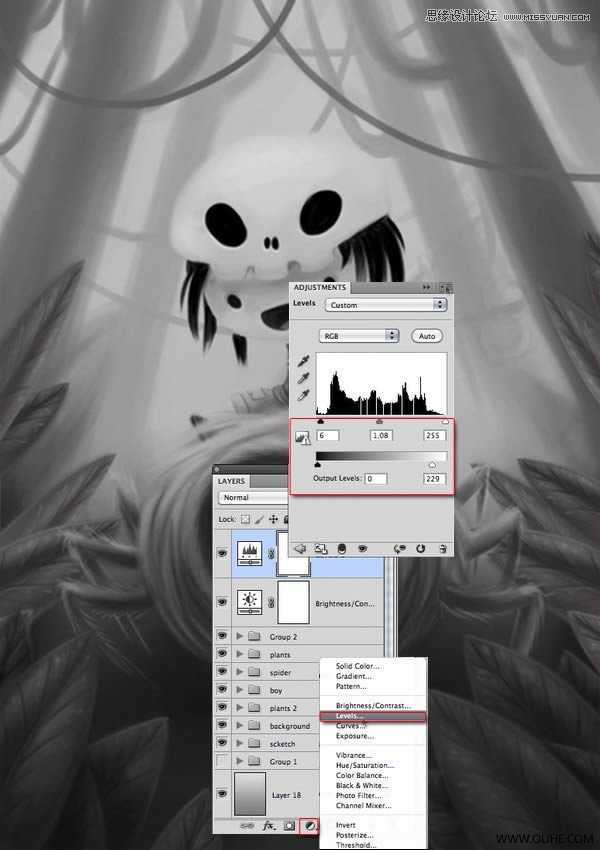Hide Layer 18 with its eye icon
Viewport: 600px width, 850px height.
pos(222,794)
